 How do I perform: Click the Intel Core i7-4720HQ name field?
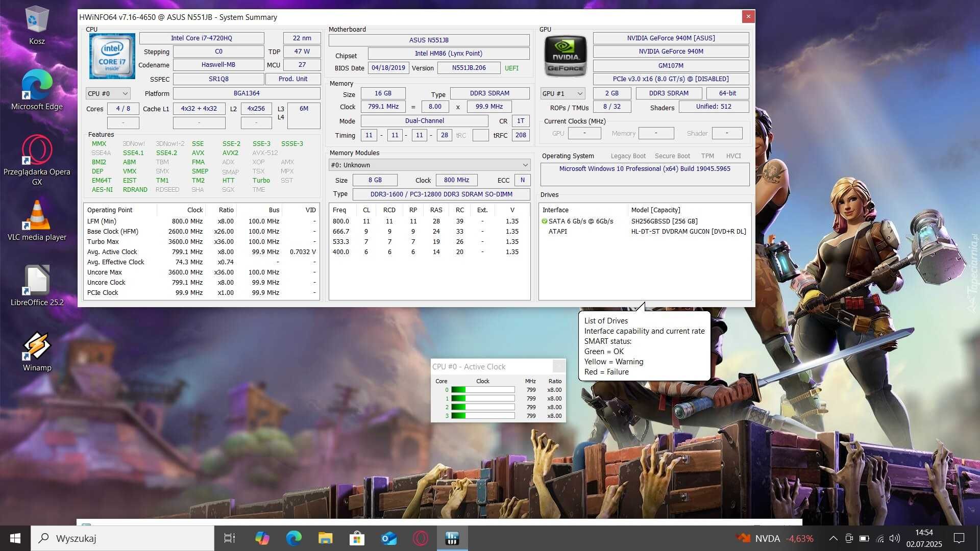pos(202,38)
